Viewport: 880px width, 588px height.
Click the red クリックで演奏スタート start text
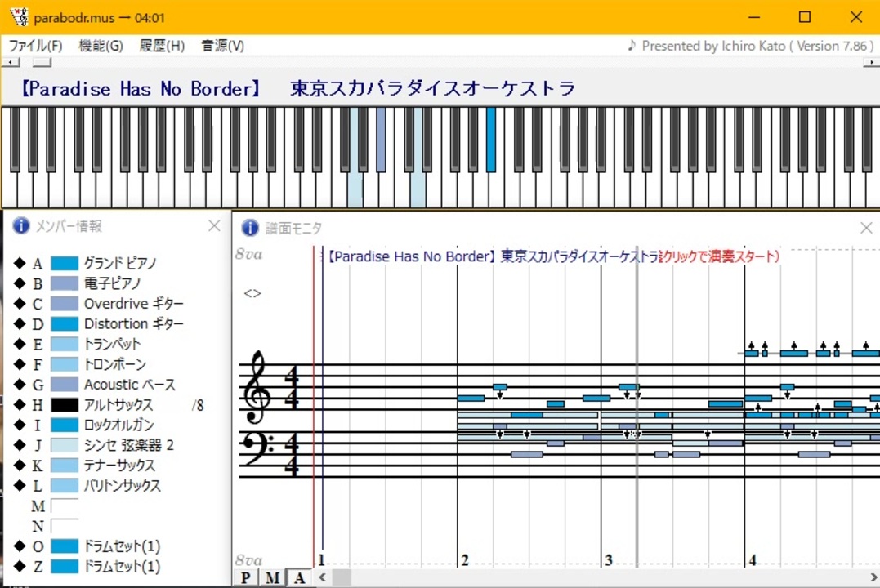tap(719, 256)
